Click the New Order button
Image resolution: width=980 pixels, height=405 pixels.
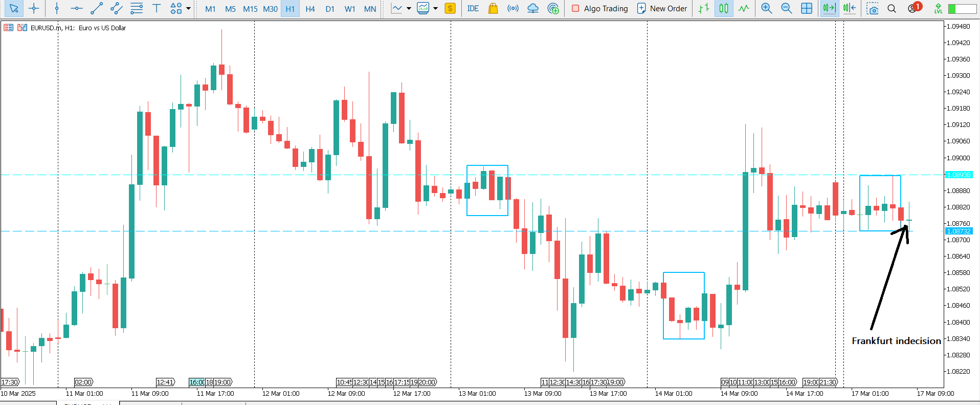(x=662, y=9)
